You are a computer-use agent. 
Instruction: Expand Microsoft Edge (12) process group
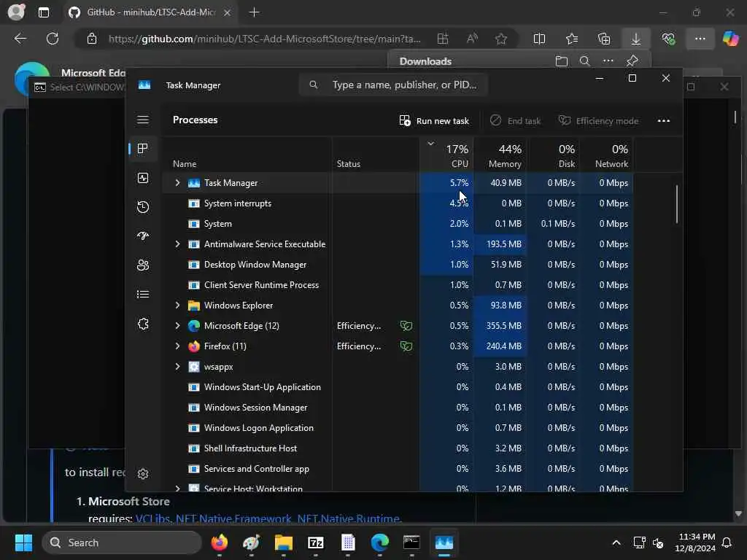pos(178,326)
